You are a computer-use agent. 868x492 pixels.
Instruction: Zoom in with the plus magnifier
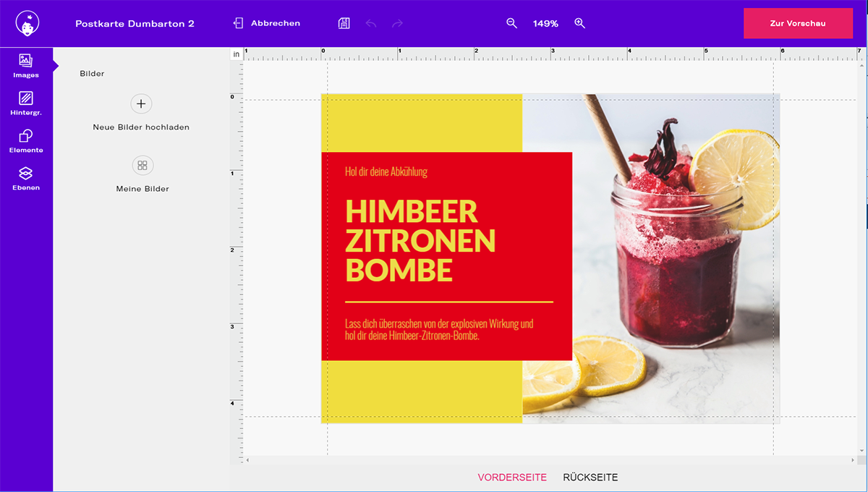tap(579, 23)
